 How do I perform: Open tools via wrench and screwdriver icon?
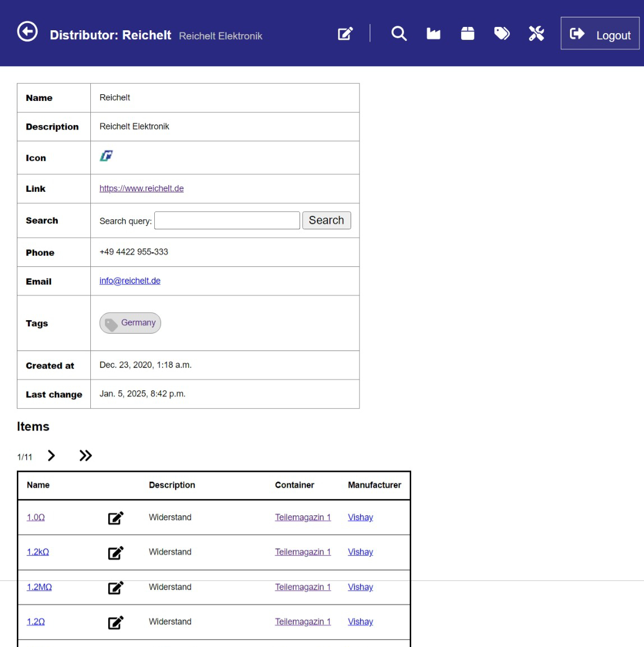[x=536, y=34]
